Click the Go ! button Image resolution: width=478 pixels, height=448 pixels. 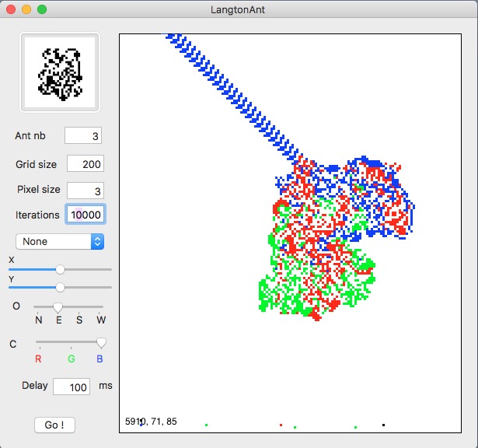54,425
